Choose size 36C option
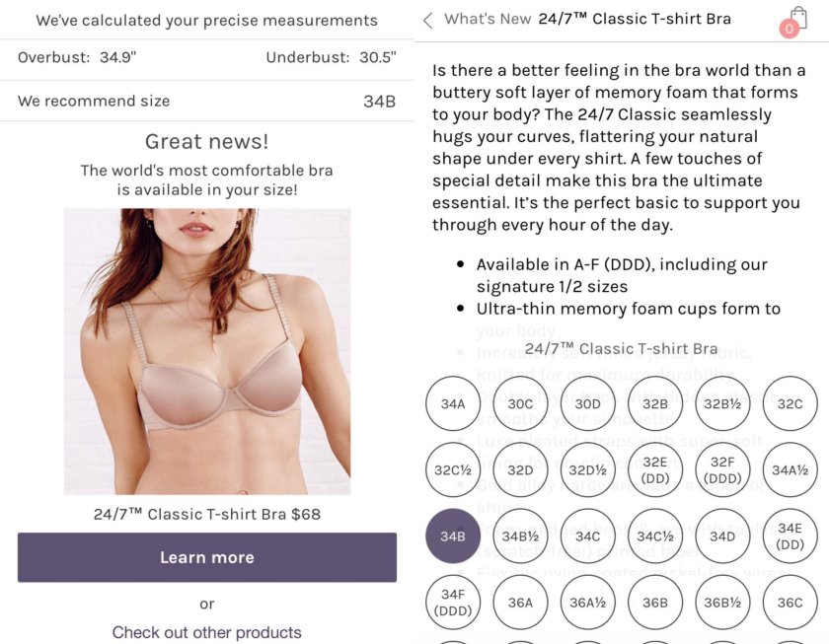This screenshot has width=829, height=644. click(x=790, y=603)
